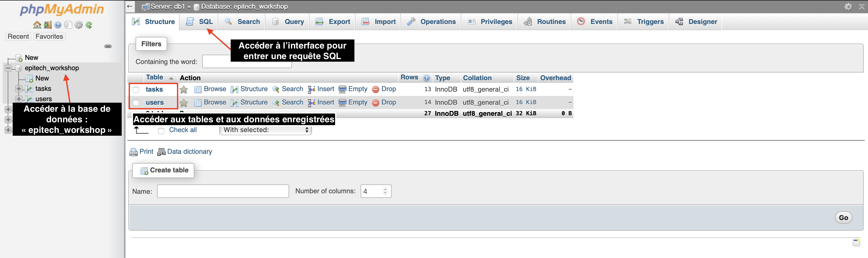
Task: Expand users node in navigation tree
Action: 19,99
